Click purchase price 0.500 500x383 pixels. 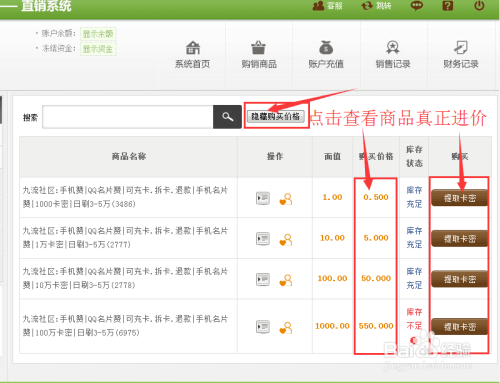click(376, 197)
